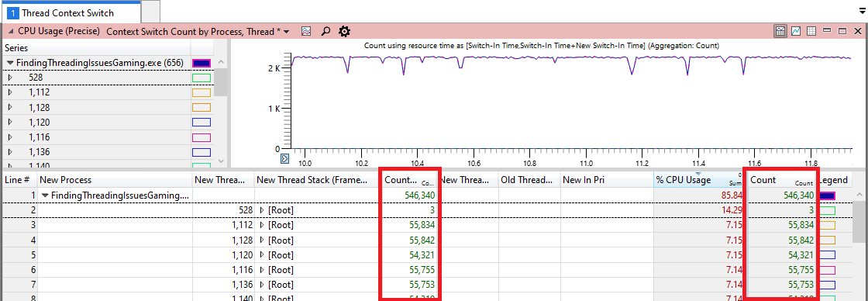Screen dimensions: 868x301
Task: Click the blue swatch for series 1,120
Action: (201, 122)
